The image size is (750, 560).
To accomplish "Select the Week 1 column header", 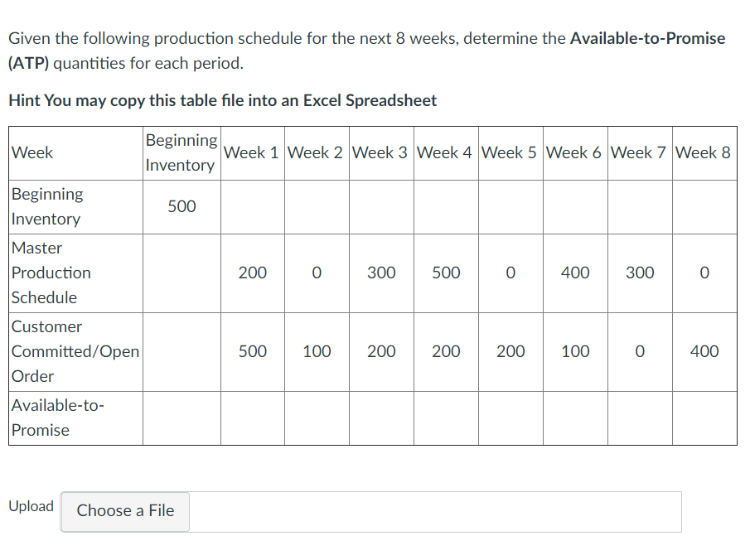I will tap(252, 152).
